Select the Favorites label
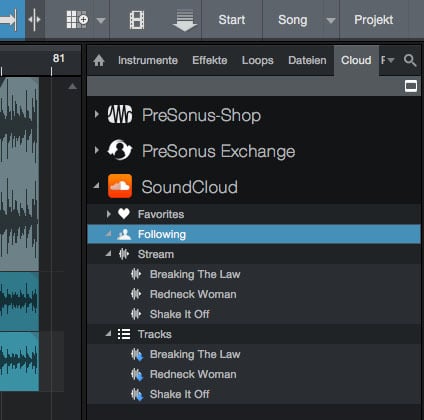 tap(161, 214)
